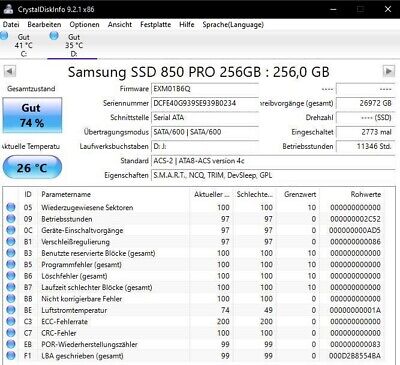Select the D: drive tab at 35 °C
This screenshot has height=365, width=400.
(72, 45)
